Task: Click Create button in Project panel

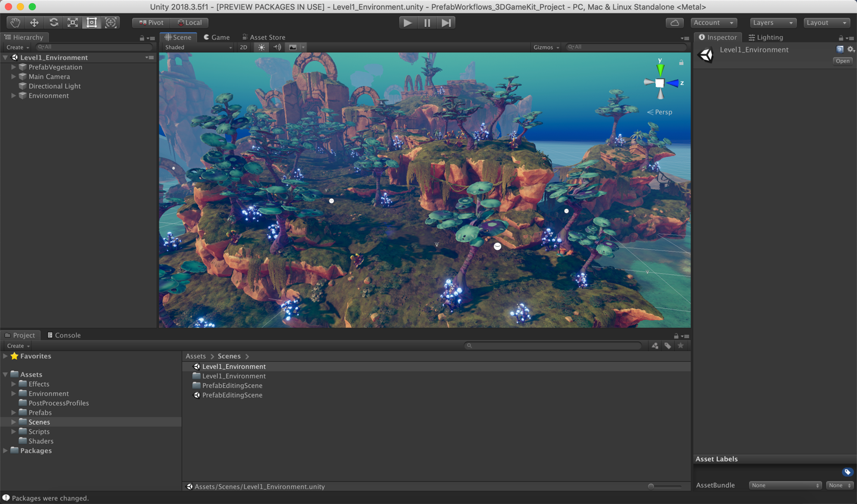Action: click(x=18, y=346)
